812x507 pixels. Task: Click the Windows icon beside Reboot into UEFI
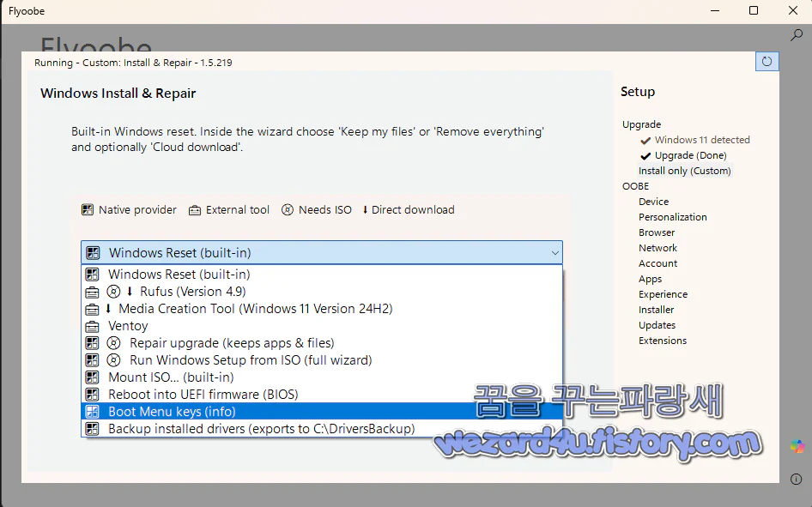click(x=92, y=395)
